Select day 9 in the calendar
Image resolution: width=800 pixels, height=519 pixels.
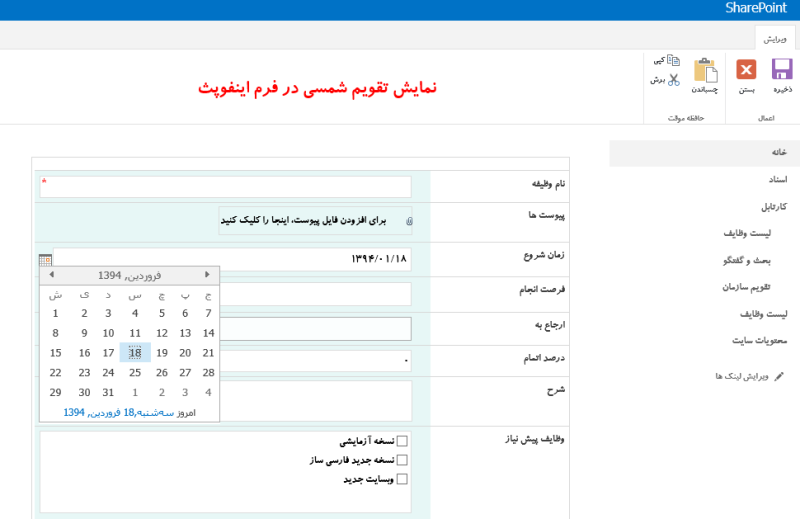(x=84, y=333)
